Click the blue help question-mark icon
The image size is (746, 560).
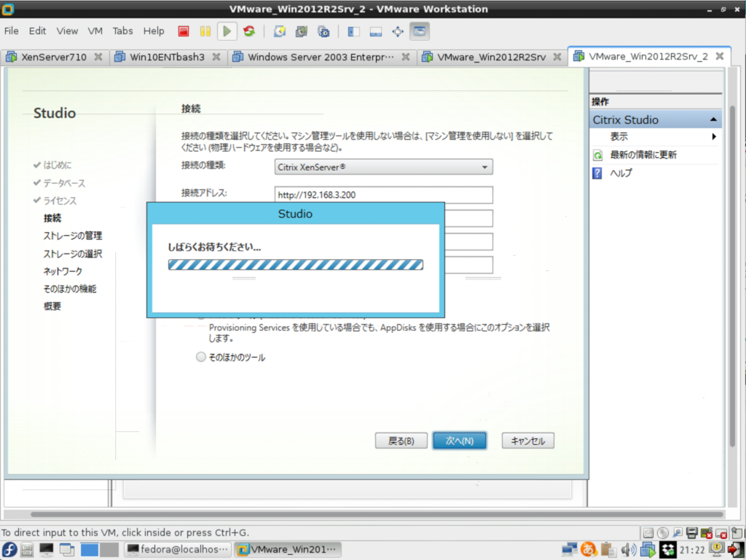coord(597,173)
